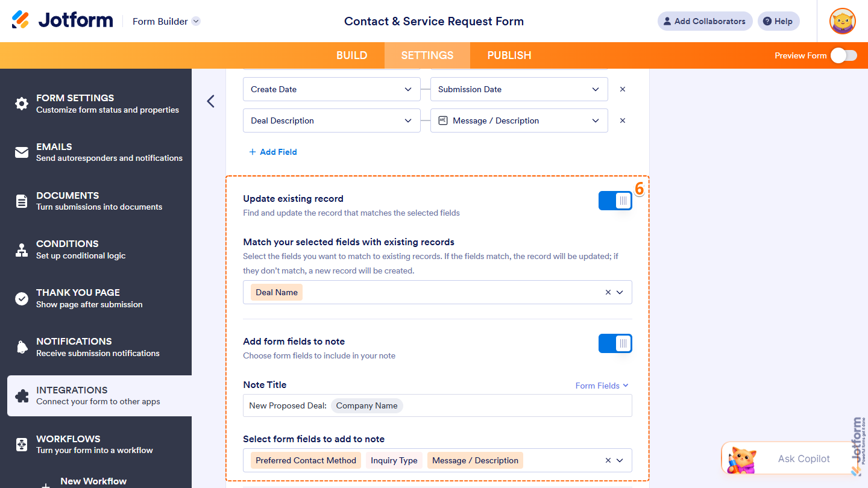Switch to the SETTINGS tab
Viewport: 868px width, 488px height.
pos(427,55)
